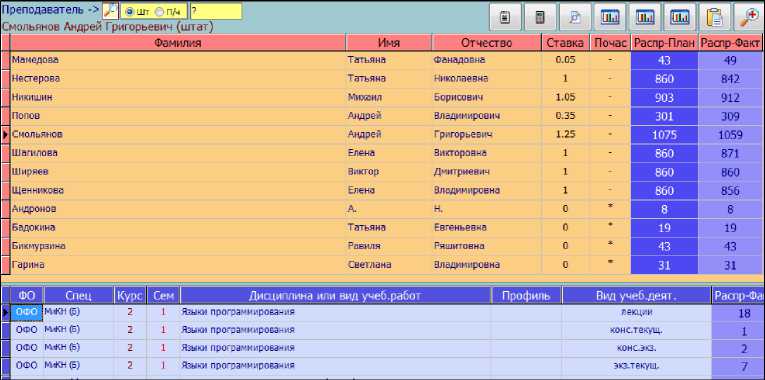
Task: Select the Андронов surname cell
Action: click(178, 209)
